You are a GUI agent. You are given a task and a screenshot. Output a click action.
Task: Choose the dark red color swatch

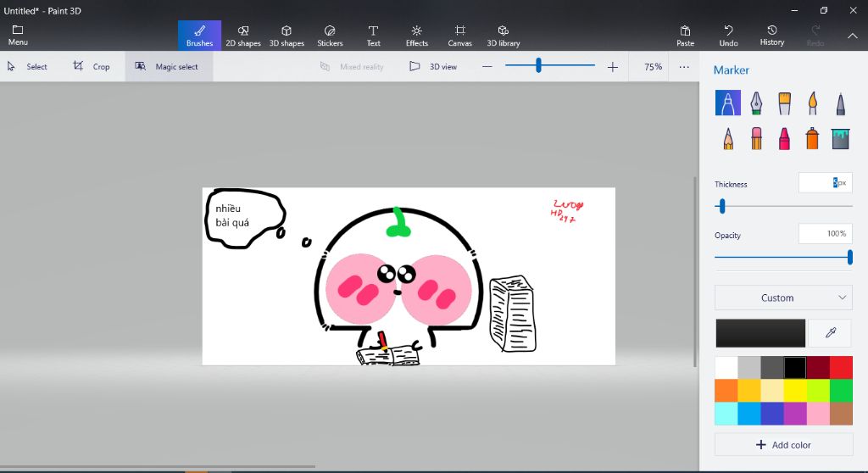[818, 367]
